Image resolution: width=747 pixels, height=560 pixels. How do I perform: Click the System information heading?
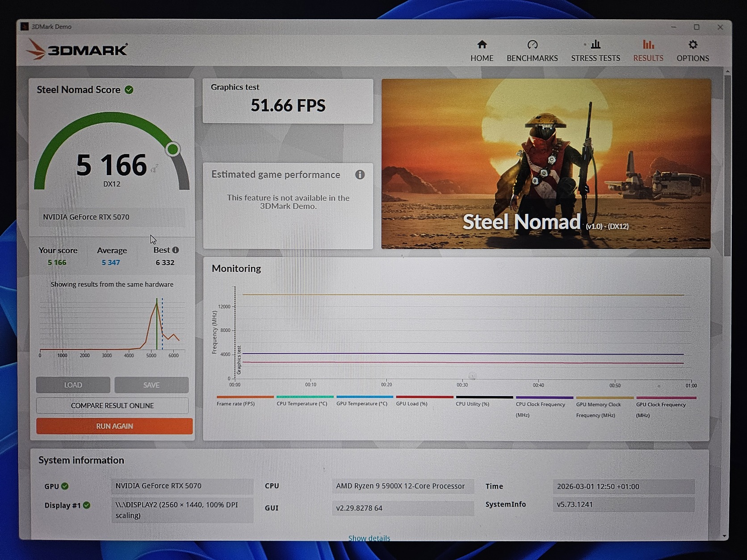click(x=81, y=460)
